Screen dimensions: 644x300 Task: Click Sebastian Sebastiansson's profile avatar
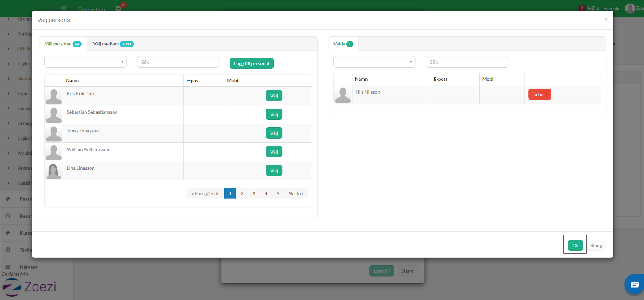tap(54, 114)
